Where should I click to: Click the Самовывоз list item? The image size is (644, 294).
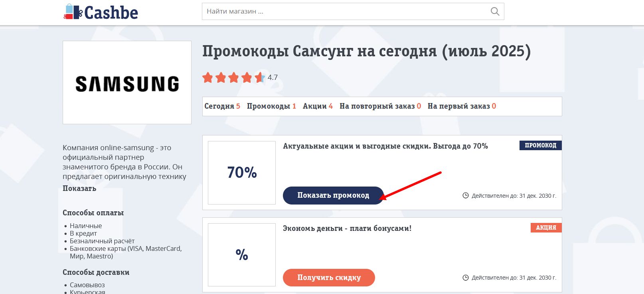(x=87, y=285)
